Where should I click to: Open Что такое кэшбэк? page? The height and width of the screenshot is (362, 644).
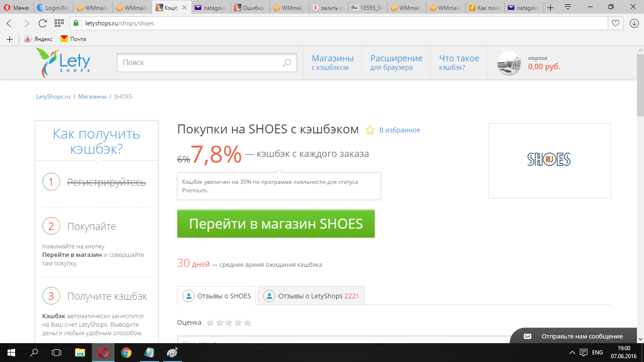coord(459,62)
